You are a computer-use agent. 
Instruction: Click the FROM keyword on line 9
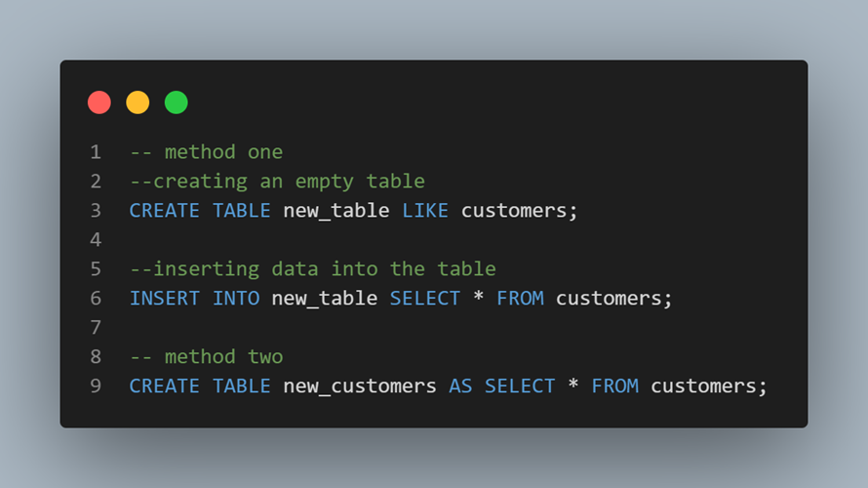point(614,386)
